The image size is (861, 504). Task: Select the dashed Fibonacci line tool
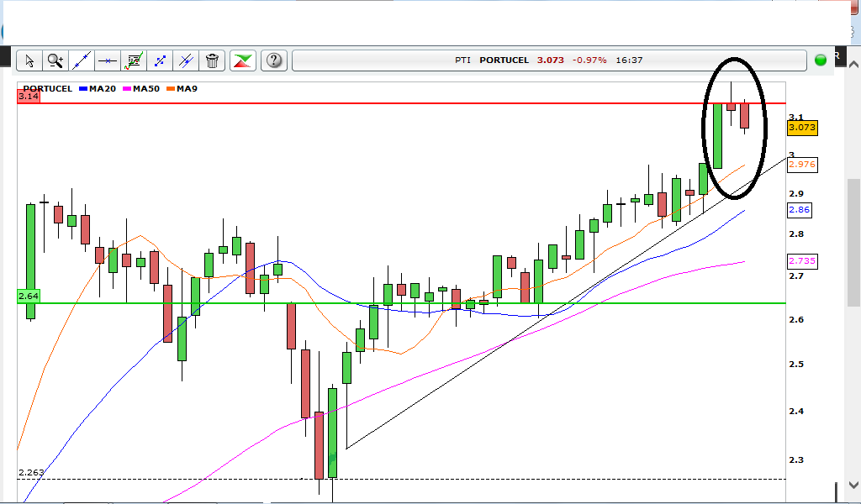160,60
